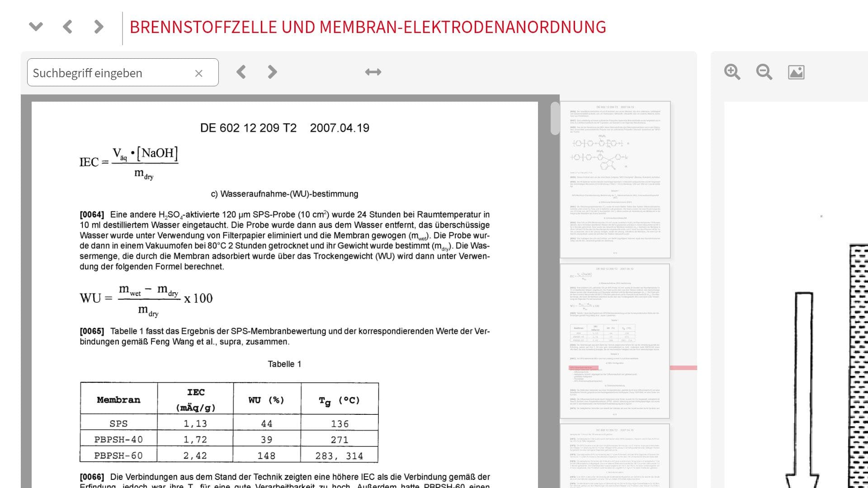The width and height of the screenshot is (868, 488).
Task: Click the zoom out magnifier icon
Action: click(x=764, y=72)
